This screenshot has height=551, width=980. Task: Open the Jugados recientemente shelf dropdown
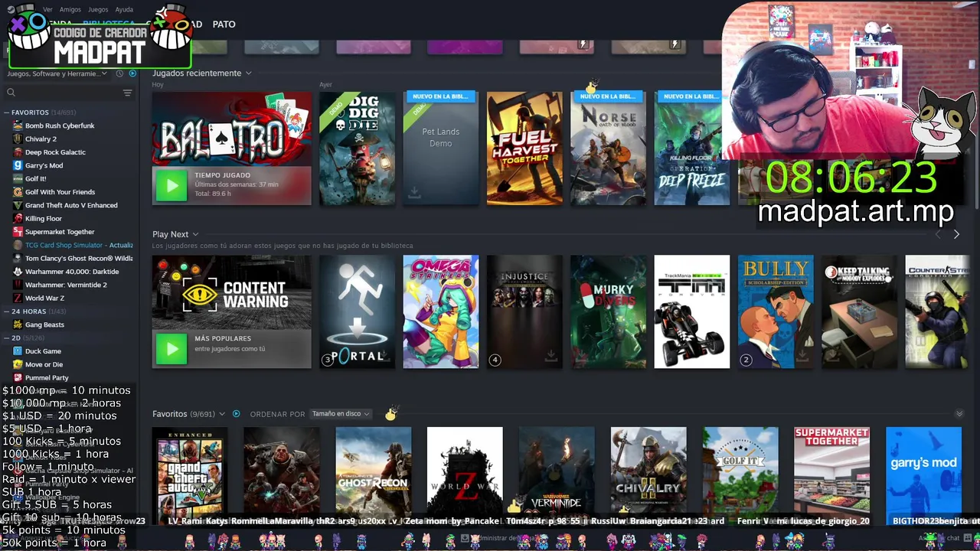point(248,73)
